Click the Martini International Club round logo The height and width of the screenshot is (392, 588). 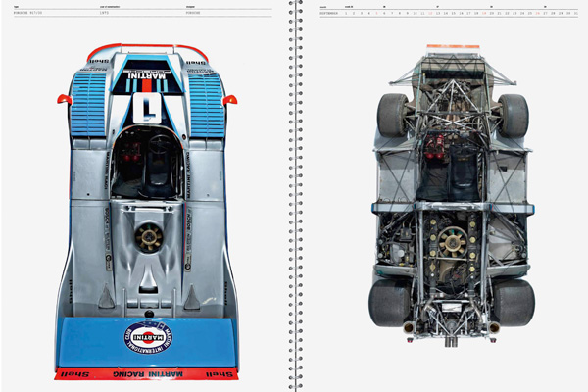pos(148,337)
